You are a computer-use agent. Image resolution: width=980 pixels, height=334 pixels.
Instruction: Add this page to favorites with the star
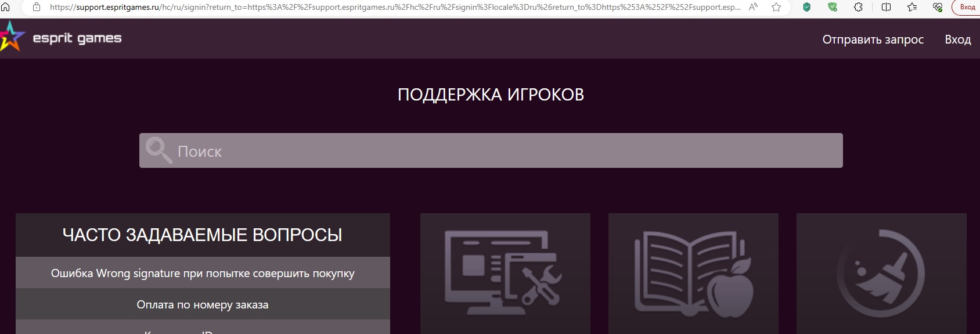[776, 7]
